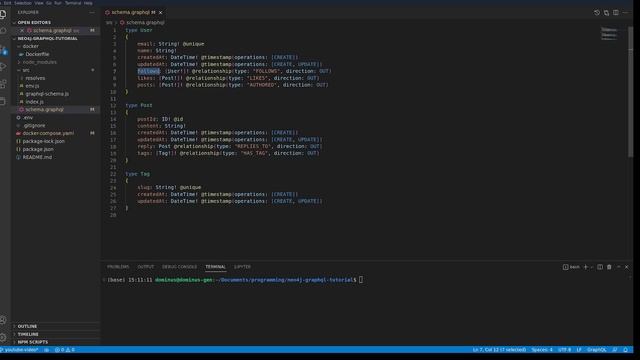Open the Terminal menu
The image size is (640, 360).
click(x=73, y=3)
